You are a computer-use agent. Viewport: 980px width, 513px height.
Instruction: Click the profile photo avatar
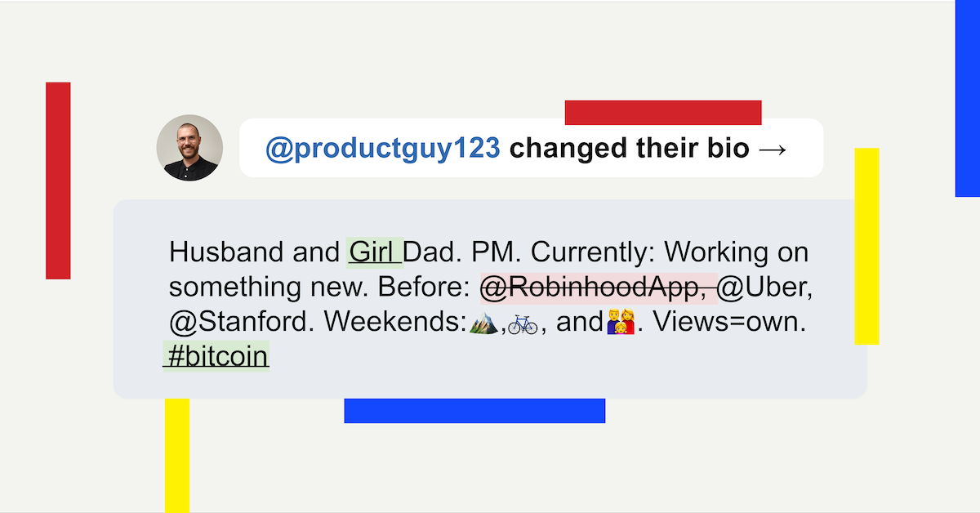coord(189,148)
